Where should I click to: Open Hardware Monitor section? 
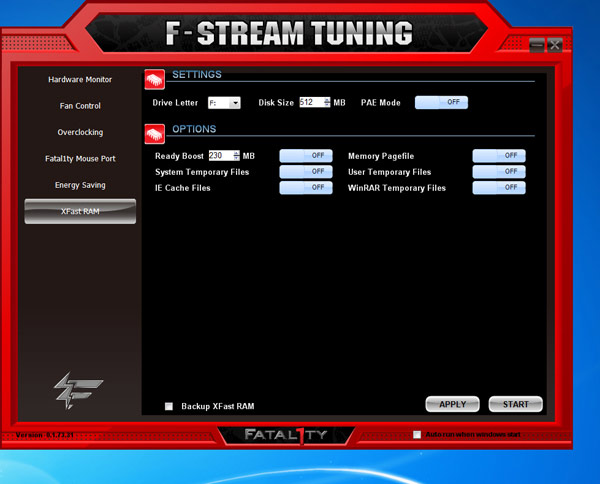[80, 80]
